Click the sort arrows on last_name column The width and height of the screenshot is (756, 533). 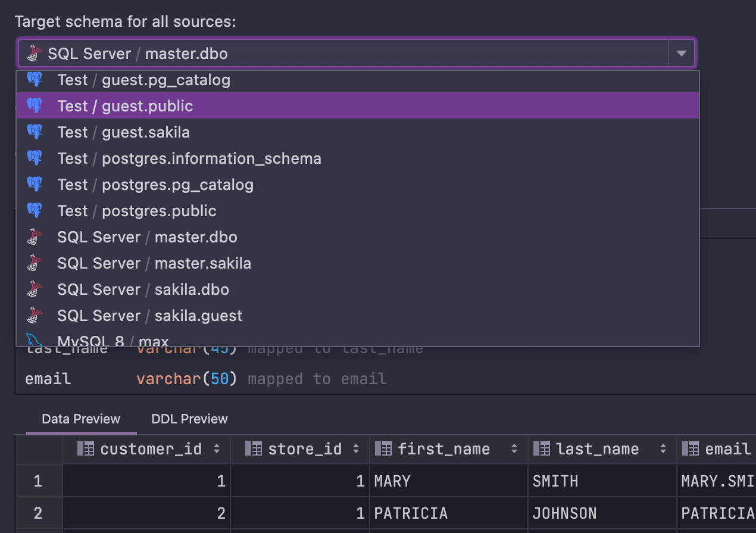coord(663,449)
